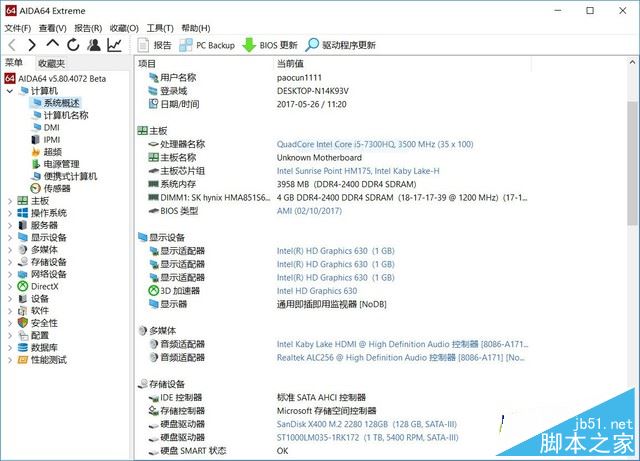Select 便携式计算机 tree item
The image size is (640, 461).
(x=64, y=176)
